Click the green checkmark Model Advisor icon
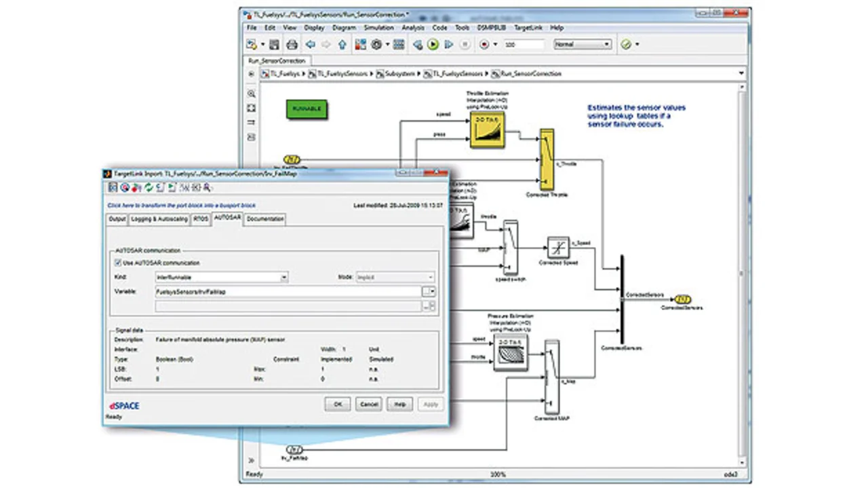 [x=625, y=44]
